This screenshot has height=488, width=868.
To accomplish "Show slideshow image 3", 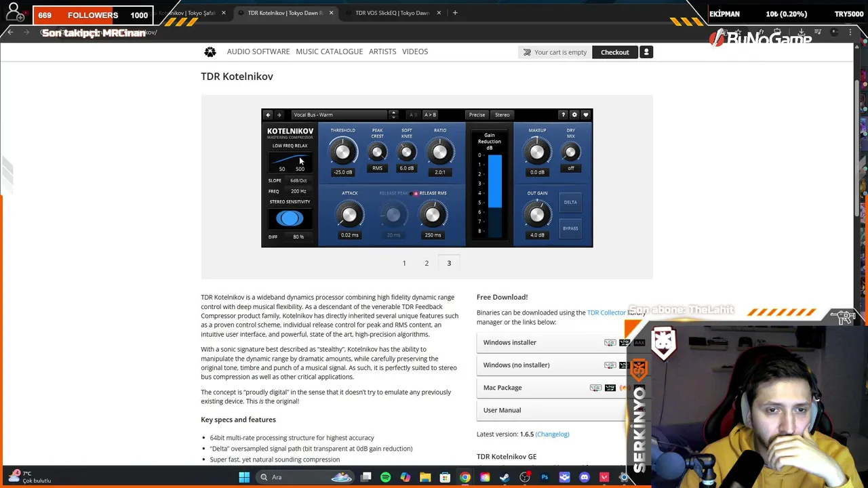I will (449, 263).
